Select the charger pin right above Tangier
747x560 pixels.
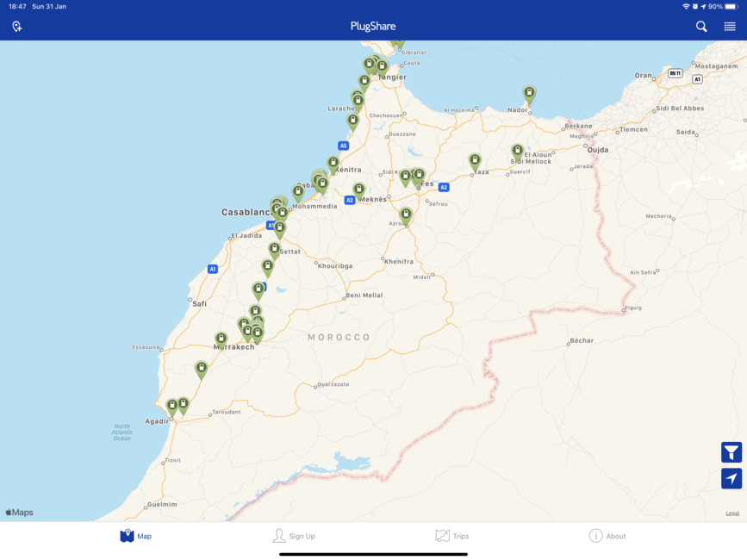point(382,67)
